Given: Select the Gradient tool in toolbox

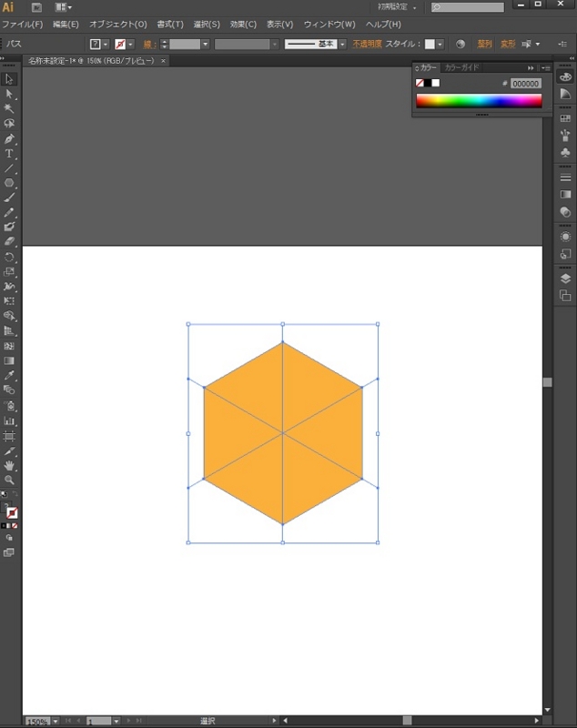Looking at the screenshot, I should click(x=9, y=360).
